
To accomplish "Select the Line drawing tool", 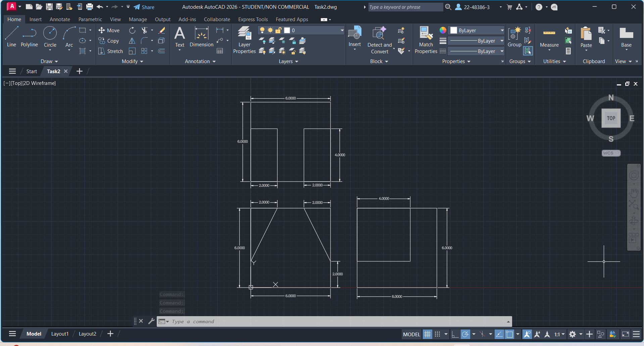I will [x=11, y=37].
